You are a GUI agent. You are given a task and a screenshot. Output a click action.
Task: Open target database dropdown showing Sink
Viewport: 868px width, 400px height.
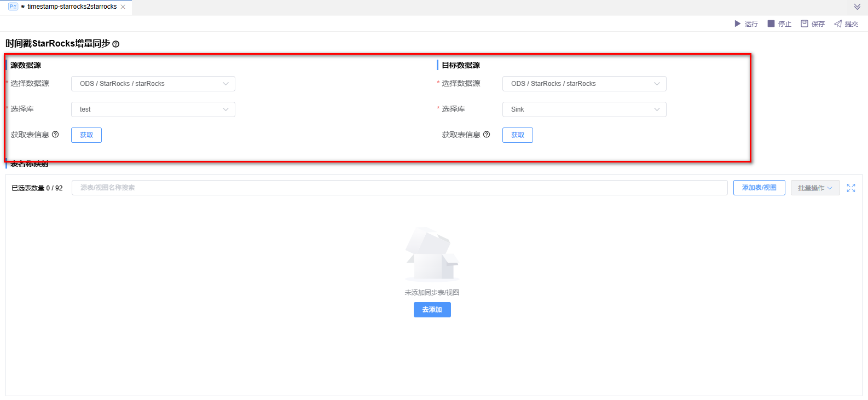(585, 109)
